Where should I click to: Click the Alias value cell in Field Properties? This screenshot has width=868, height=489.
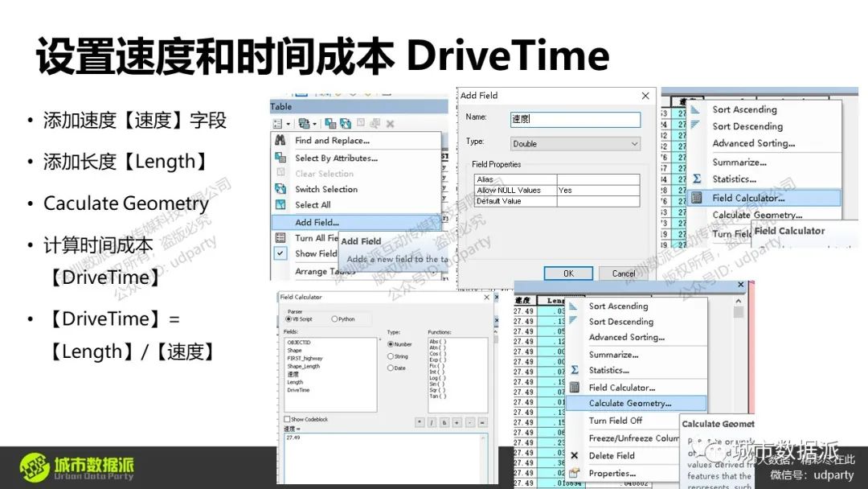coord(599,179)
